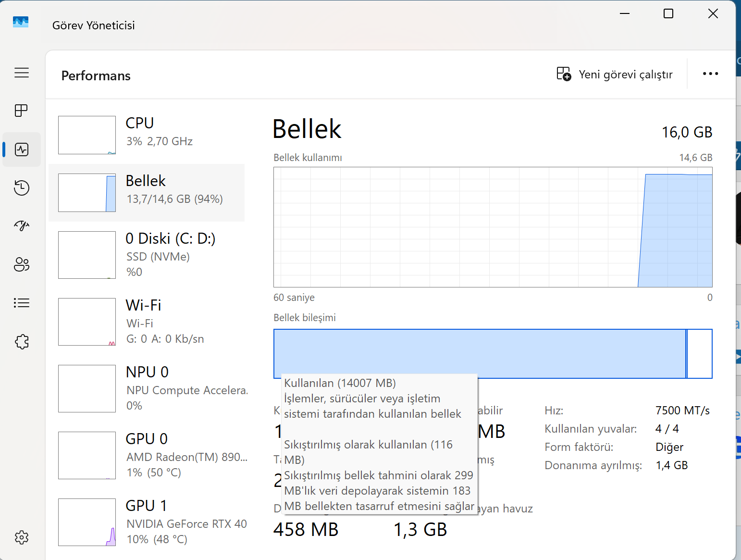741x560 pixels.
Task: Click the '7500 MT/s' speed value
Action: (682, 411)
